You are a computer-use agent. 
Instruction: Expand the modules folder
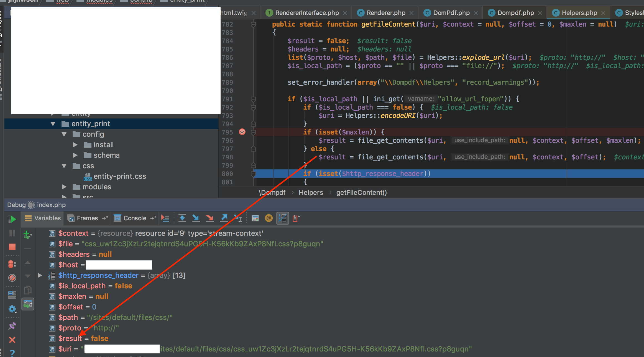(64, 187)
